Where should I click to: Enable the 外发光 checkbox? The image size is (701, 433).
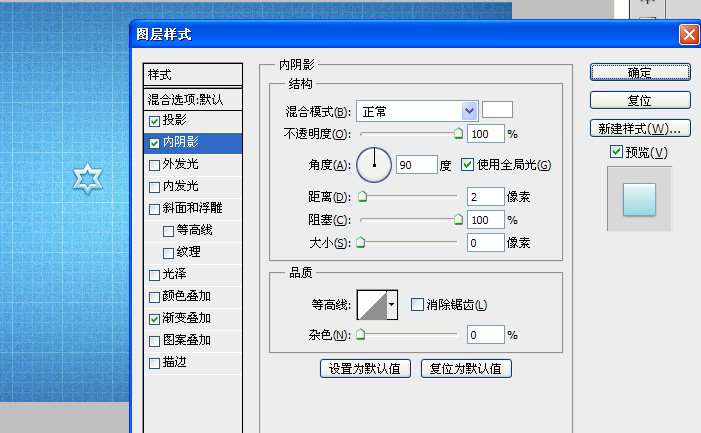pyautogui.click(x=154, y=165)
